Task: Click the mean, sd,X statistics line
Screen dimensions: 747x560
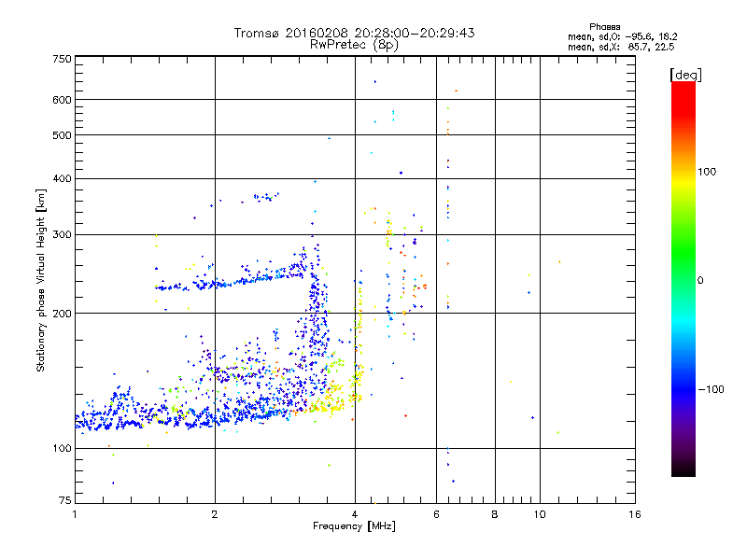Action: [621, 47]
